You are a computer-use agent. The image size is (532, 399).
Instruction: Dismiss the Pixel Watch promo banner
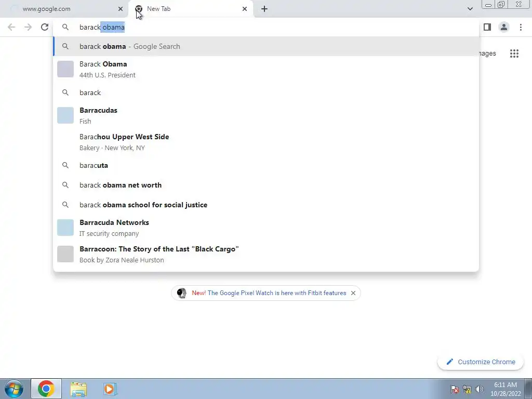tap(353, 293)
